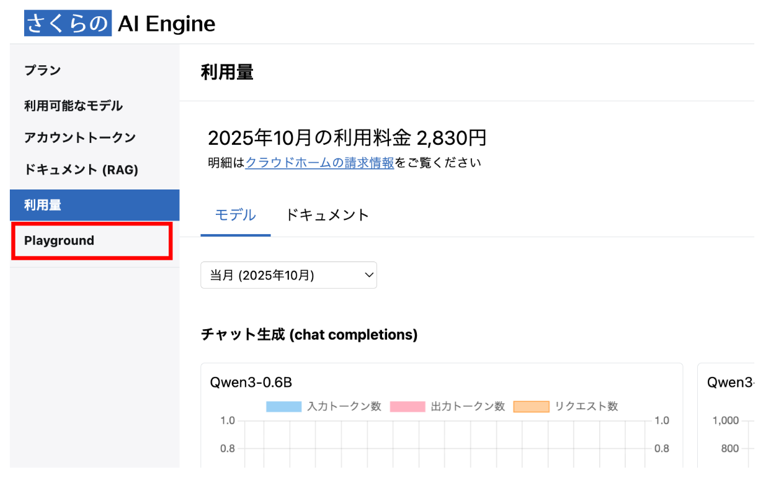Click the チャット生成 (chat completions) section heading
Image resolution: width=775 pixels, height=488 pixels.
point(309,334)
